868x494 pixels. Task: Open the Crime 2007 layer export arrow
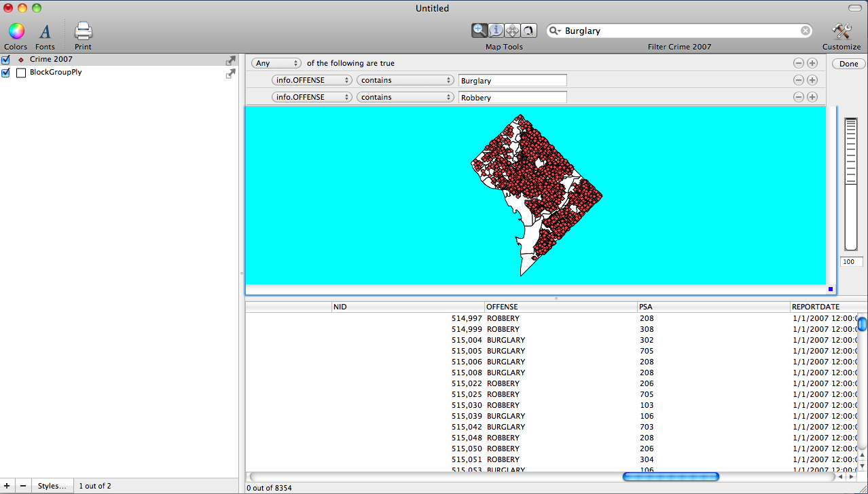pyautogui.click(x=231, y=60)
